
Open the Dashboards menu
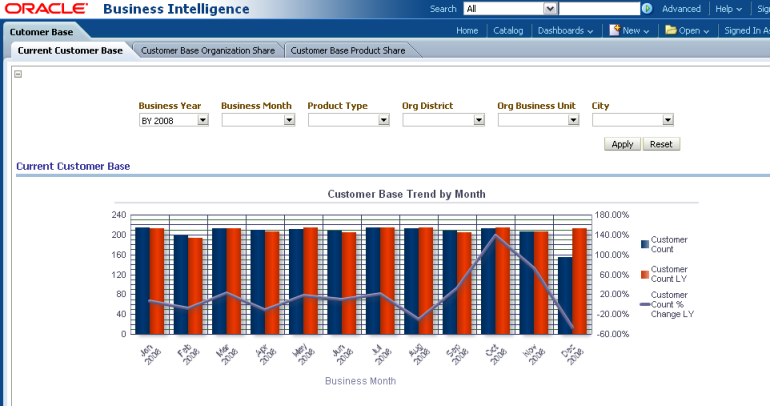click(565, 30)
